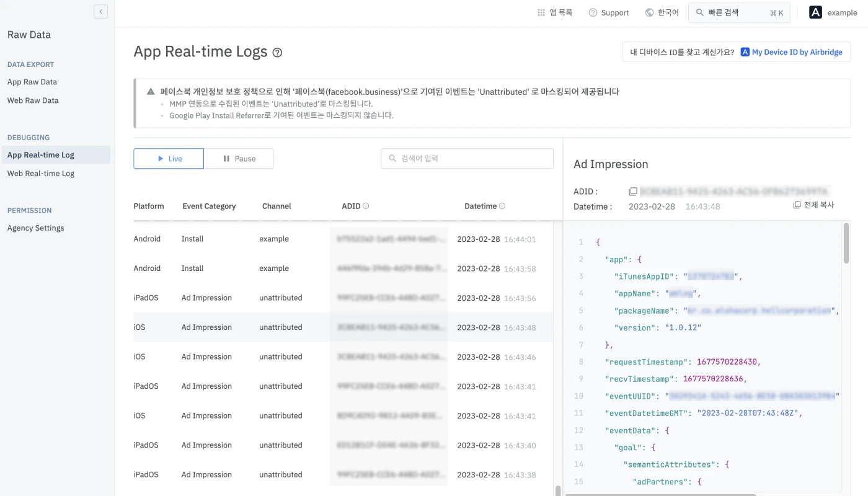
Task: Copy the ADID using the copy icon
Action: (x=633, y=192)
